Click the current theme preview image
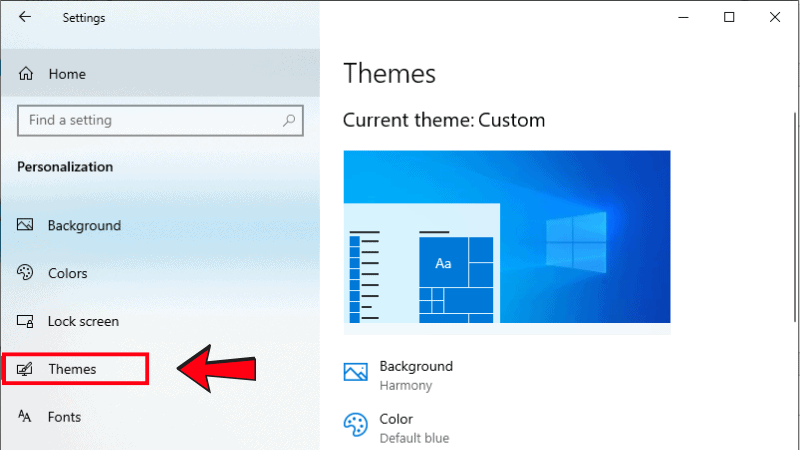800x450 pixels. coord(506,238)
